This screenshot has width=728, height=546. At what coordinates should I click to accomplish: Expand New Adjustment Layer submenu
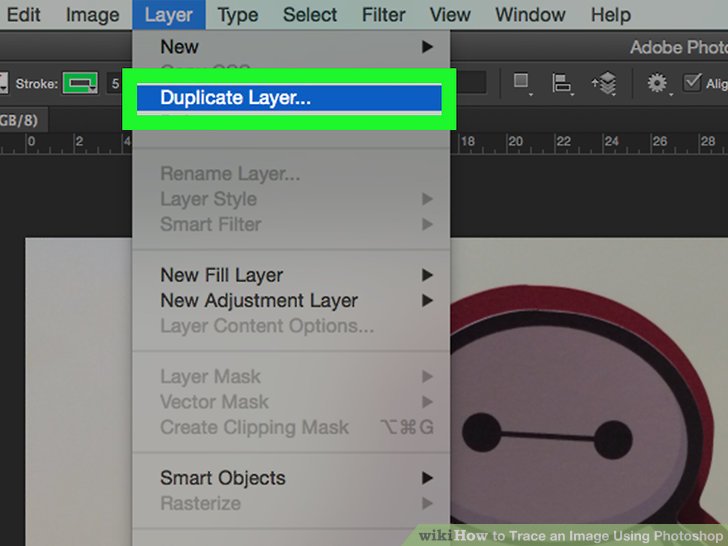pyautogui.click(x=291, y=301)
